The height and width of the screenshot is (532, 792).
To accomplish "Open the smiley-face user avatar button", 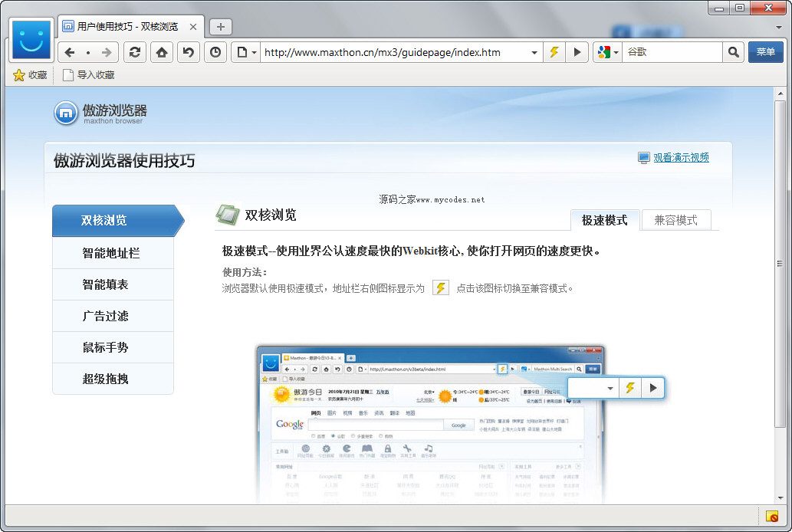I will [31, 41].
